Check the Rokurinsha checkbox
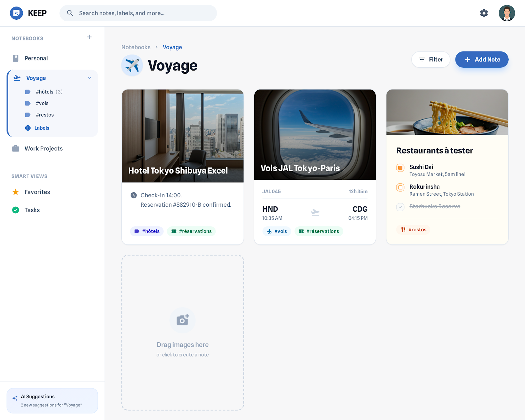The height and width of the screenshot is (420, 525). coord(400,187)
